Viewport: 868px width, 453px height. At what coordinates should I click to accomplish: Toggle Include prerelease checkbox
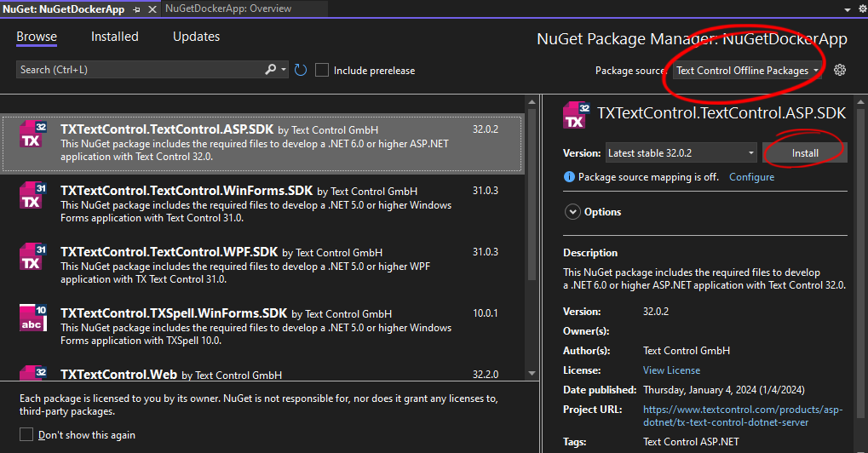[x=322, y=70]
